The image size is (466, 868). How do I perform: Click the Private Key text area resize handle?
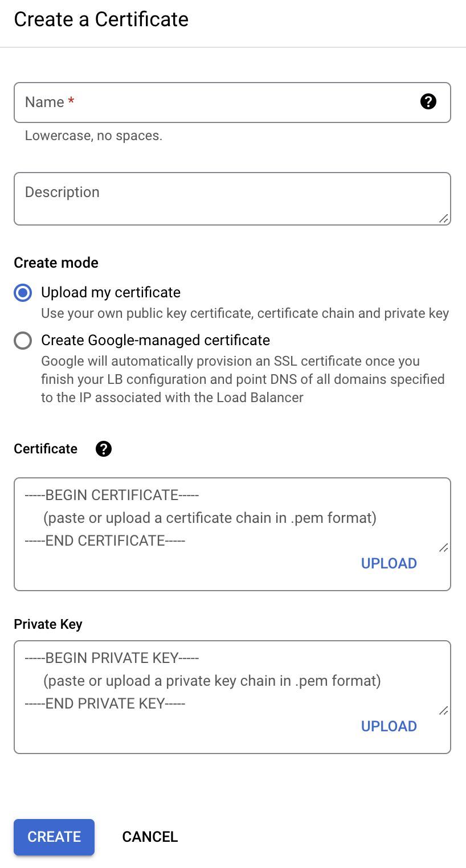443,711
